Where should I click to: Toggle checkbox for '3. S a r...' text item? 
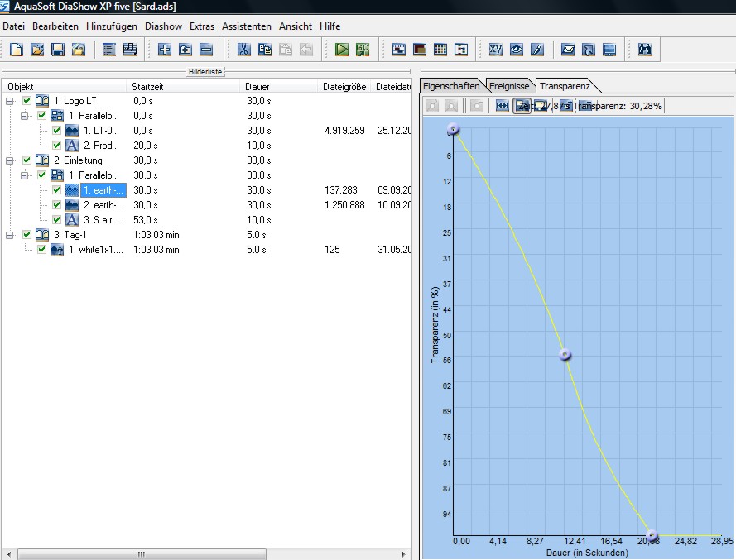[56, 220]
